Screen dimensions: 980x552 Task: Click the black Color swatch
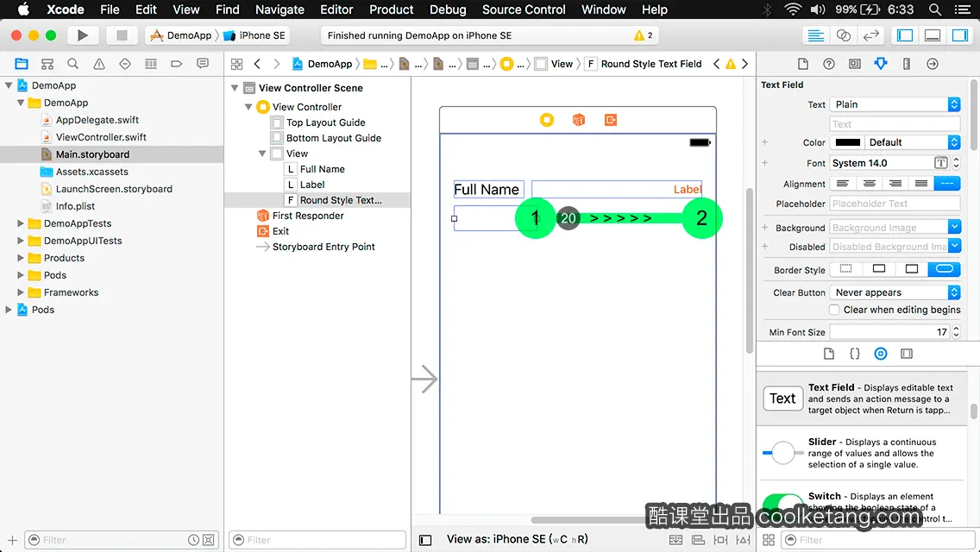847,142
